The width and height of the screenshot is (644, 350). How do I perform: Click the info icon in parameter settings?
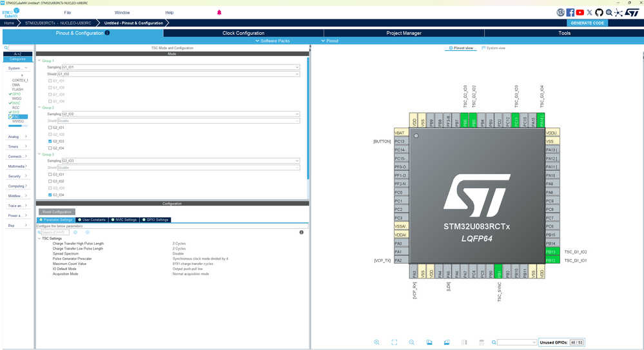(x=302, y=233)
